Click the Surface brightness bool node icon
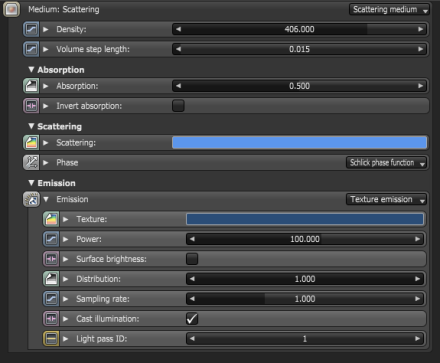440x363 pixels. [51, 259]
